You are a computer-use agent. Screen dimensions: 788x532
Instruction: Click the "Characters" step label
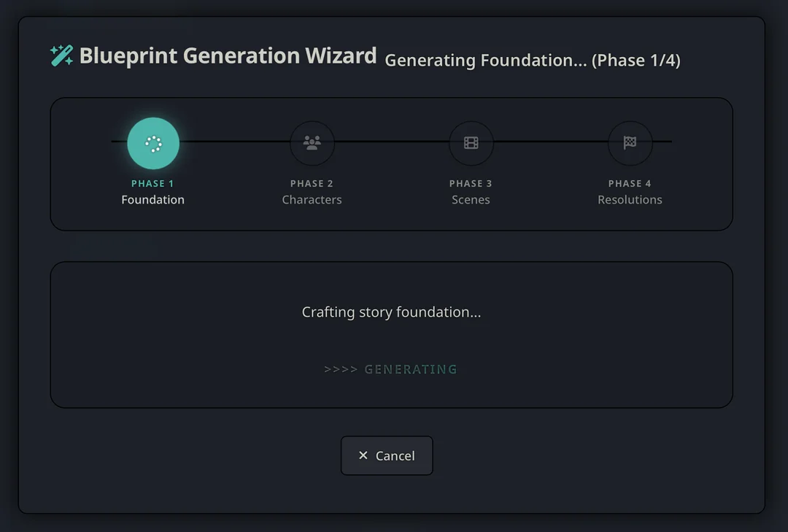coord(312,200)
